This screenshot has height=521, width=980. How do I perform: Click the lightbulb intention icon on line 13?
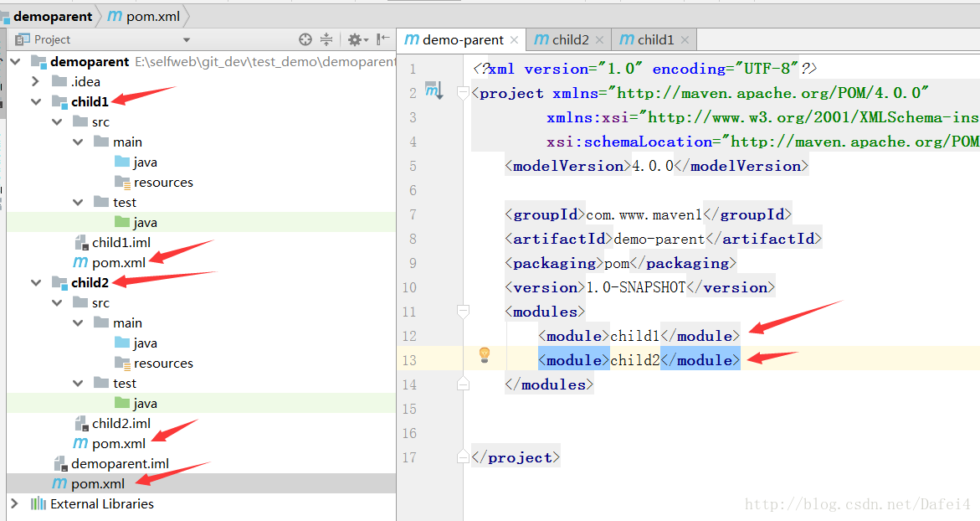[485, 355]
